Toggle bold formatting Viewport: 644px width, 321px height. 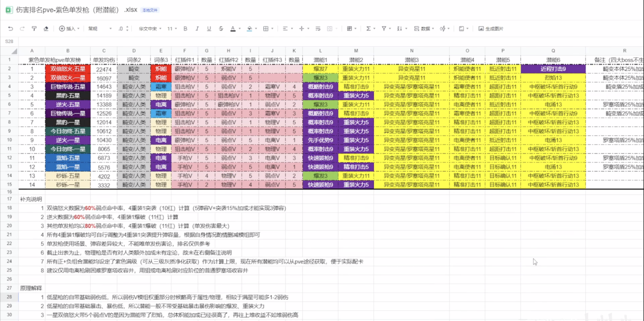pyautogui.click(x=185, y=29)
